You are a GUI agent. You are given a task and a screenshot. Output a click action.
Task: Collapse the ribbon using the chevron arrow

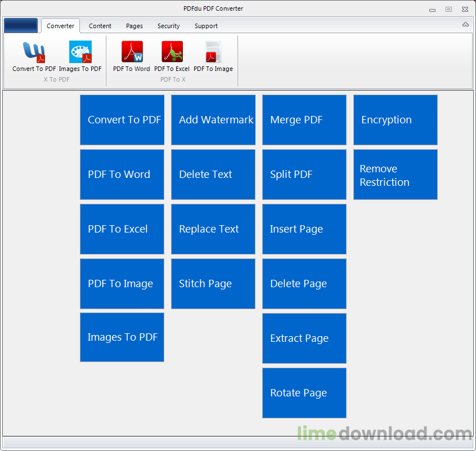[465, 24]
